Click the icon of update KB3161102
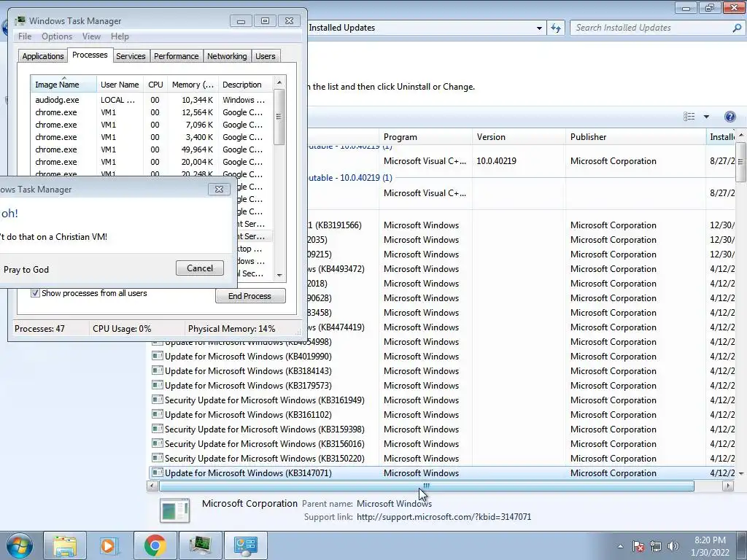Screen dimensions: 747x560 pos(158,414)
